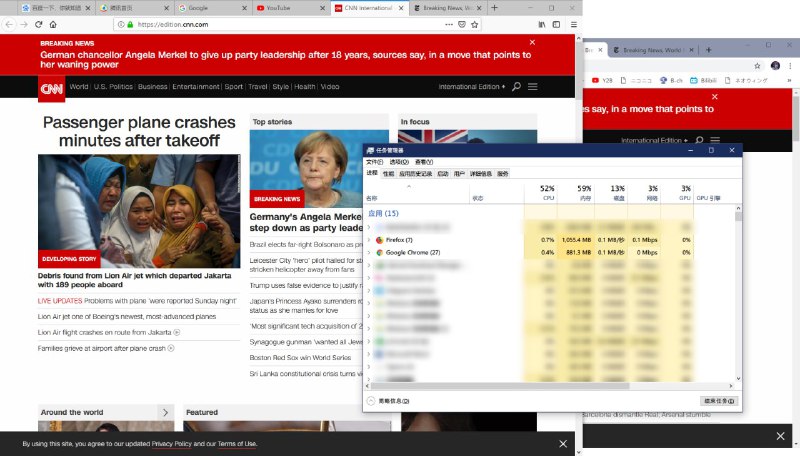The image size is (800, 456).
Task: Close the CNN International tab in Firefox
Action: (x=401, y=8)
